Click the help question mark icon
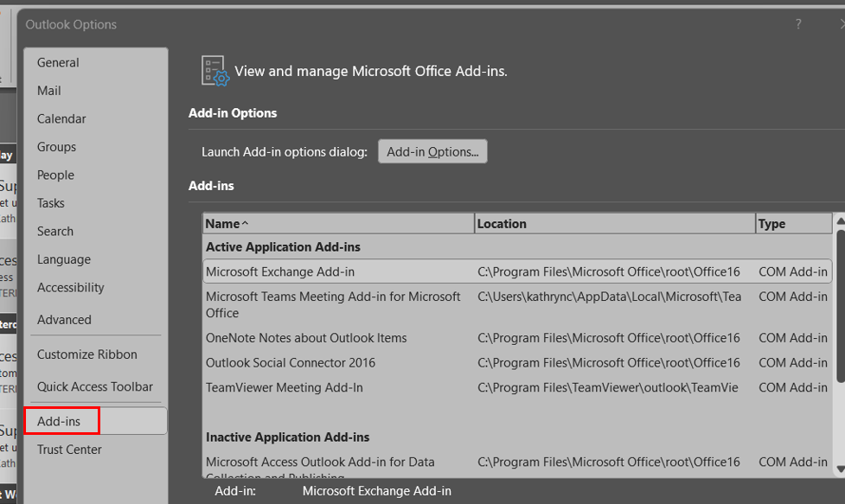This screenshot has height=504, width=845. [798, 24]
